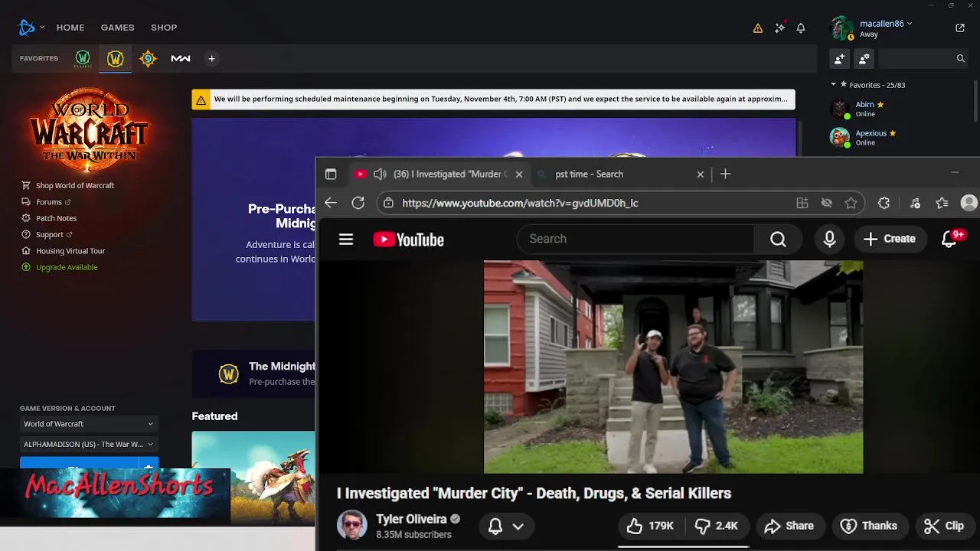Switch to the 'I Investigated Murder City' tab

pos(450,174)
